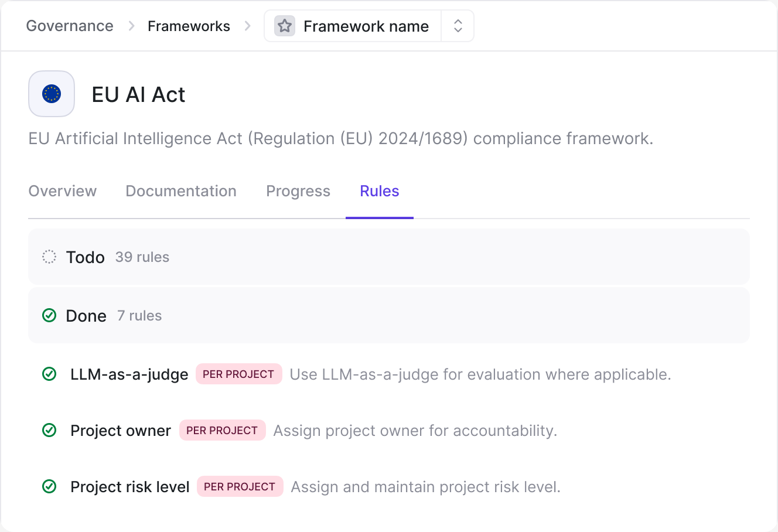The width and height of the screenshot is (778, 532).
Task: Open the framework switcher up-down chevrons
Action: coord(458,26)
